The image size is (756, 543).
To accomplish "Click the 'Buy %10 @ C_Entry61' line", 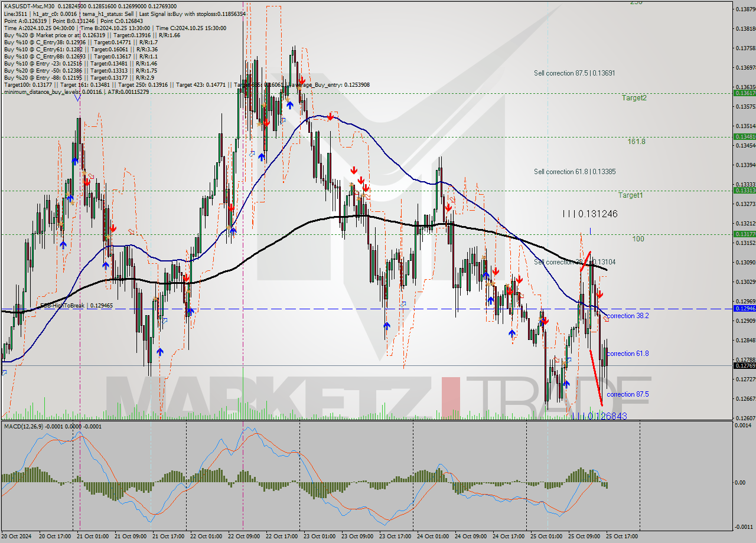I will click(x=80, y=49).
